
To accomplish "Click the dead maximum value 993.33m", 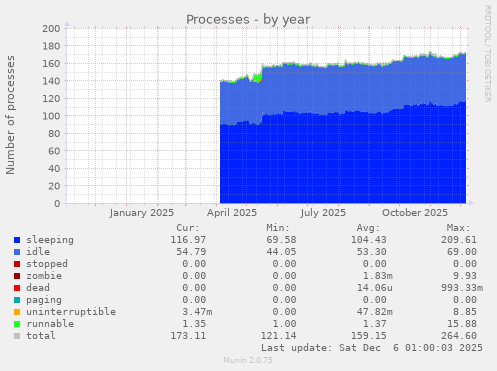I will pos(462,288).
